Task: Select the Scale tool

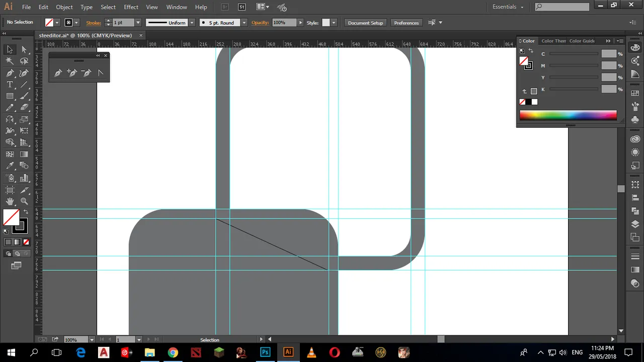Action: [x=24, y=119]
